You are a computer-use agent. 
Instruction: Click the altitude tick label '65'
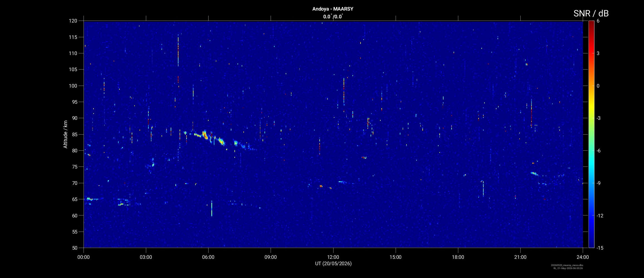pos(74,199)
